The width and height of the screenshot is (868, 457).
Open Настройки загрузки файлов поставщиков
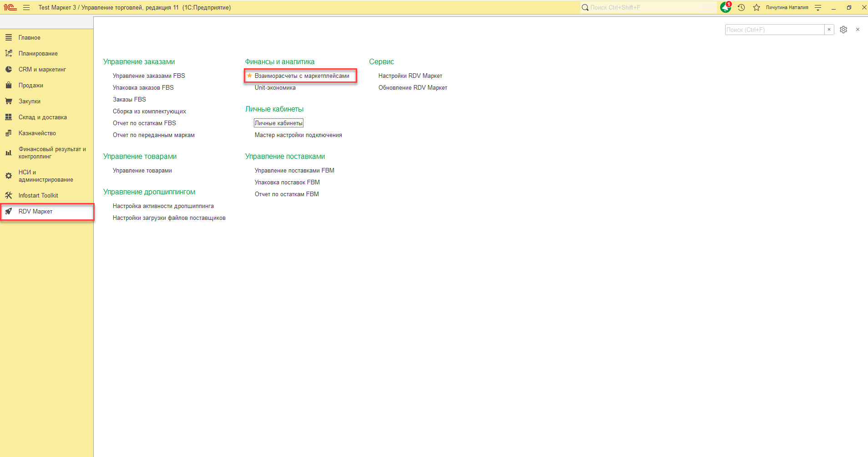[x=169, y=218]
